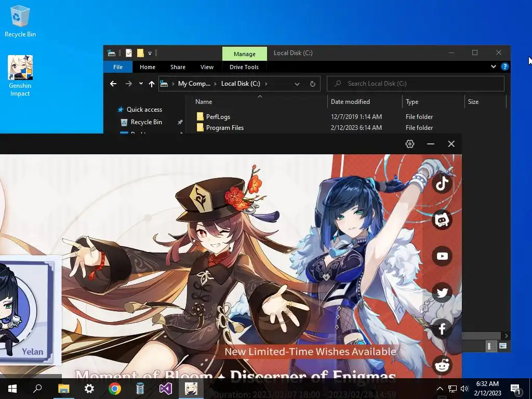This screenshot has height=399, width=532.
Task: Click Search Local Disk (C:) field
Action: [x=415, y=84]
